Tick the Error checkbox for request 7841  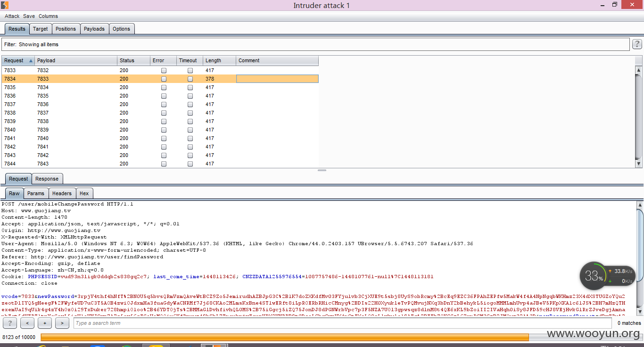click(x=164, y=138)
